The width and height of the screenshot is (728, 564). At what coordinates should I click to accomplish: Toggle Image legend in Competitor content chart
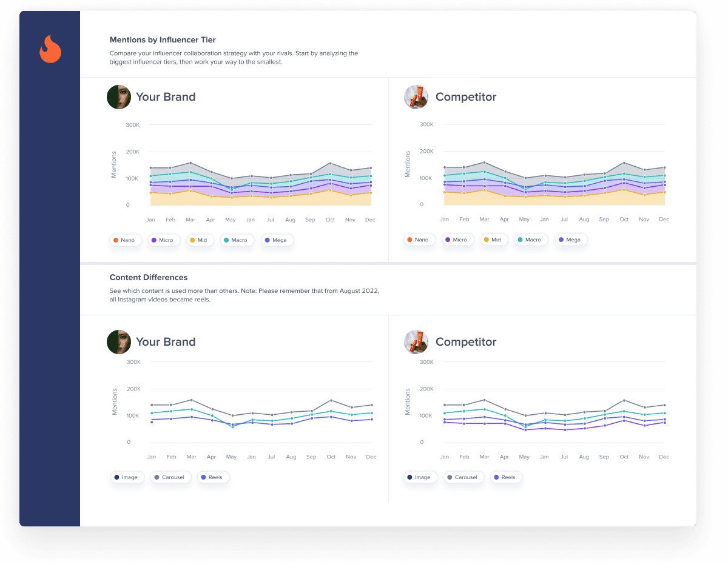pos(420,477)
